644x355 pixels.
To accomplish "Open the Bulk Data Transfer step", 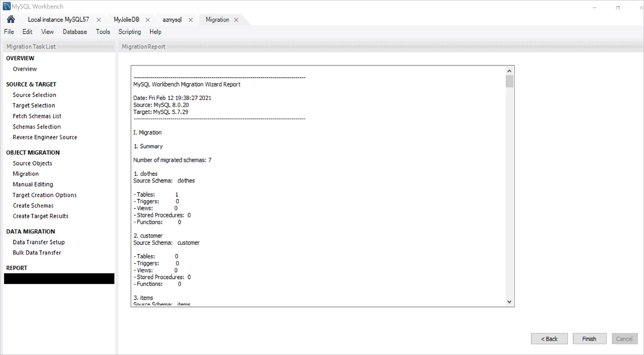I will tap(37, 252).
